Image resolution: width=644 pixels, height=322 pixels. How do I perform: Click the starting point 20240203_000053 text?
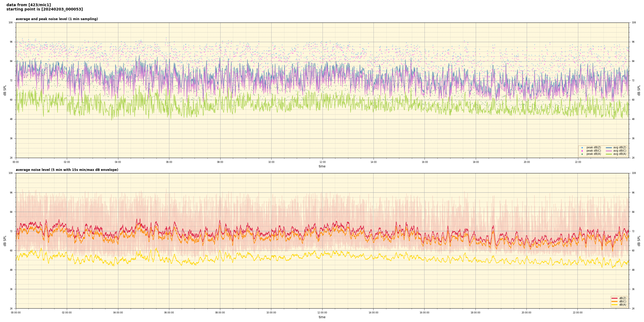click(45, 9)
